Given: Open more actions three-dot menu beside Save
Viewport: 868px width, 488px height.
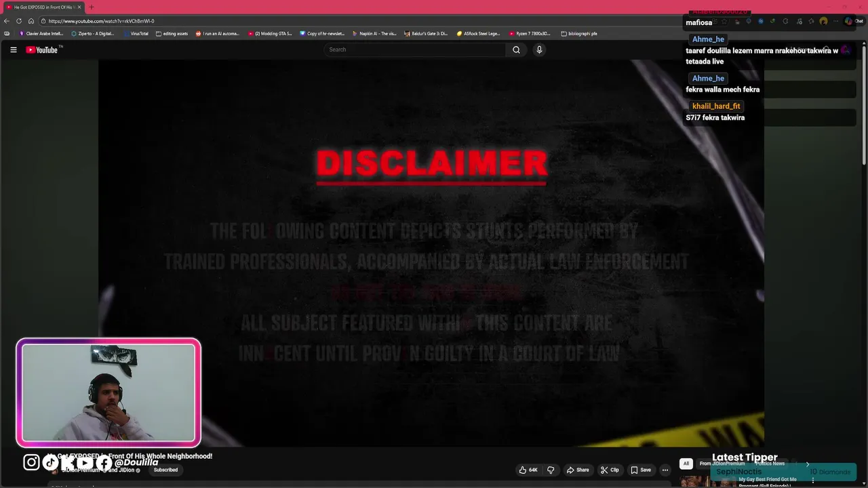Looking at the screenshot, I should [665, 470].
